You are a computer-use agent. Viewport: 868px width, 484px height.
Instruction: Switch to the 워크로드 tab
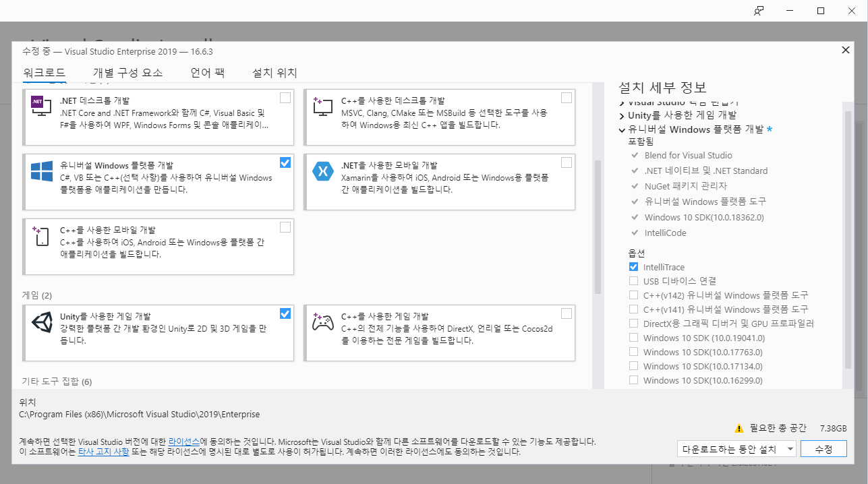[44, 73]
